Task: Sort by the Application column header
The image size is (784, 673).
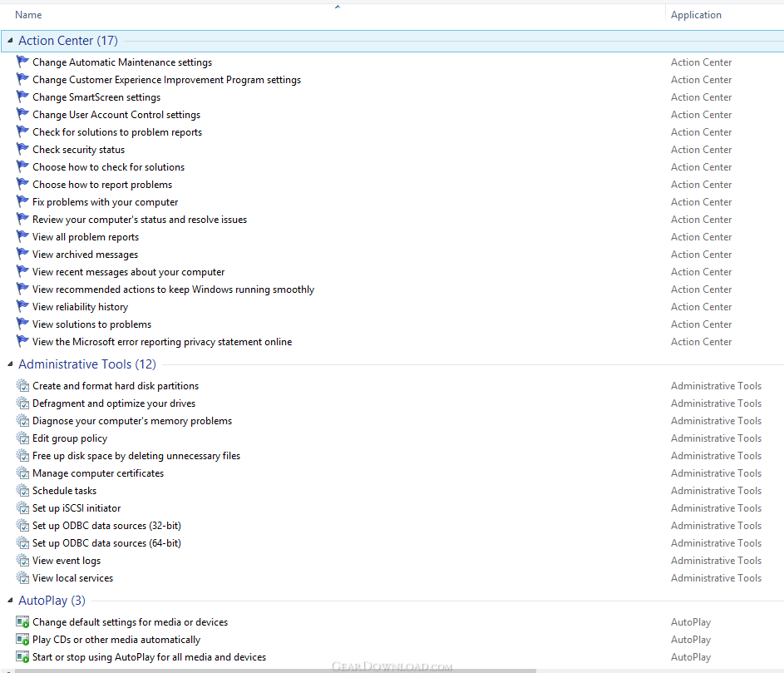Action: [x=696, y=15]
